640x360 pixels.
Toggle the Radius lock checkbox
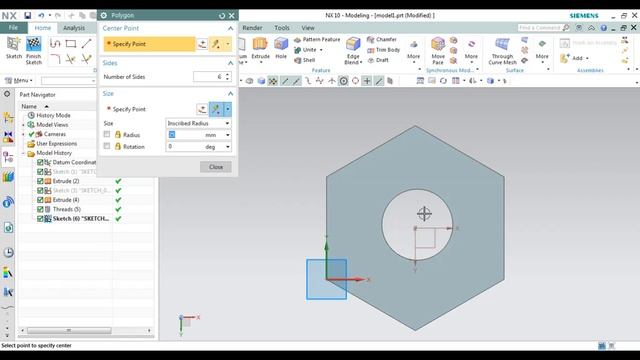point(107,134)
